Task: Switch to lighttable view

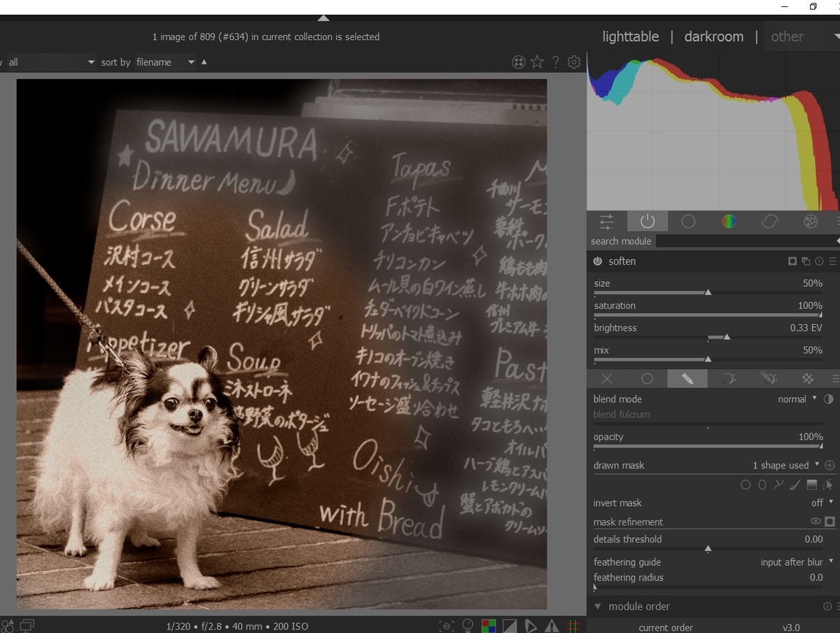Action: (630, 36)
